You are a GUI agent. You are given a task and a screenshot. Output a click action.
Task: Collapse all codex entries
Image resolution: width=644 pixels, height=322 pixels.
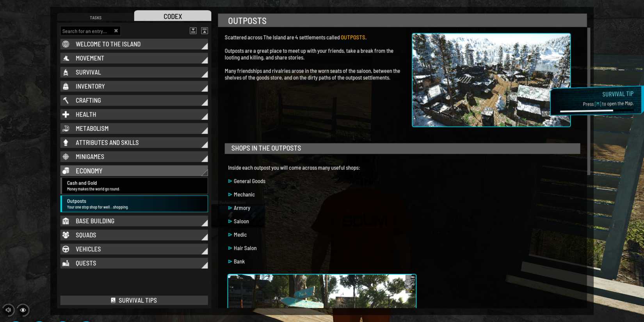(205, 31)
